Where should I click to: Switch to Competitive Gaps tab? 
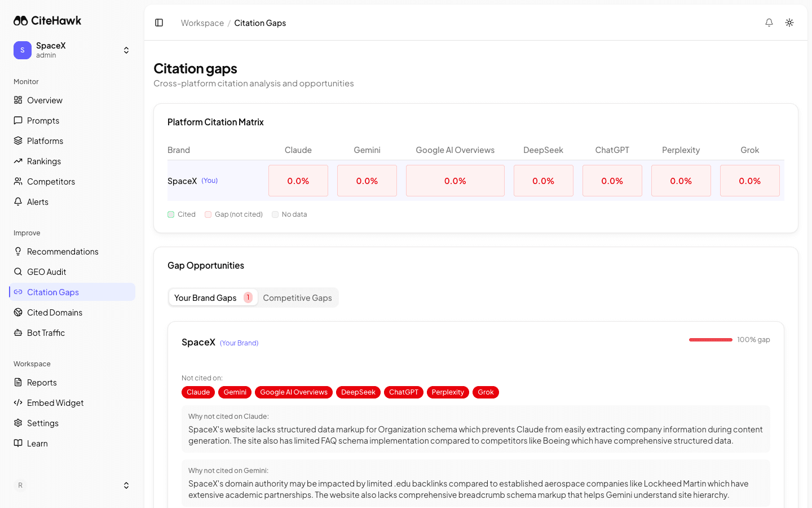[297, 297]
